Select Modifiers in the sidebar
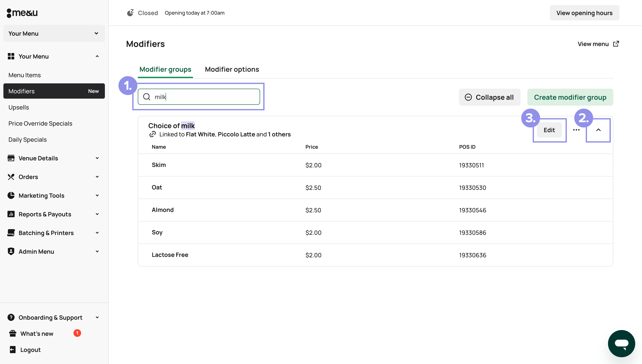The width and height of the screenshot is (642, 364). (54, 91)
